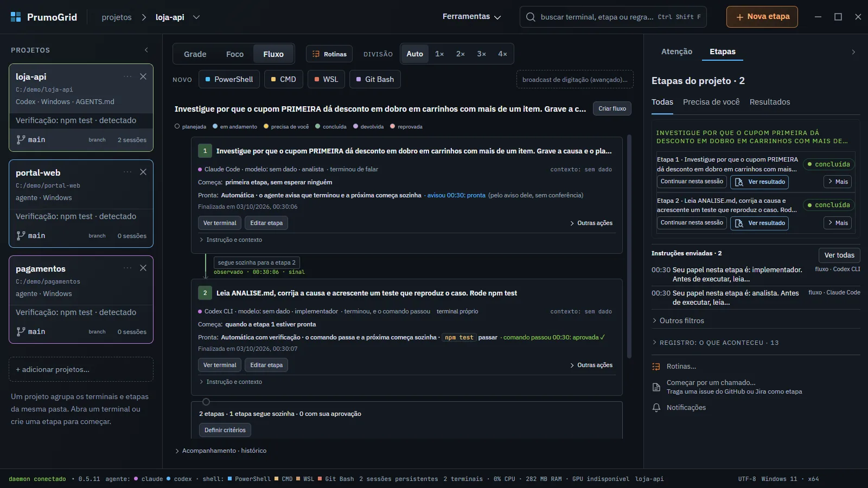Open Notificações bell entry
This screenshot has width=868, height=488.
point(679,408)
